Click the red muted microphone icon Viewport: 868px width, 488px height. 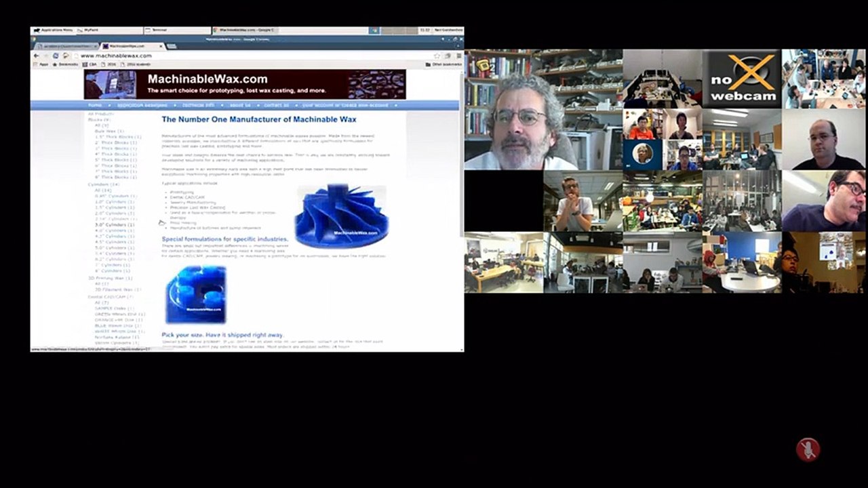tap(807, 449)
